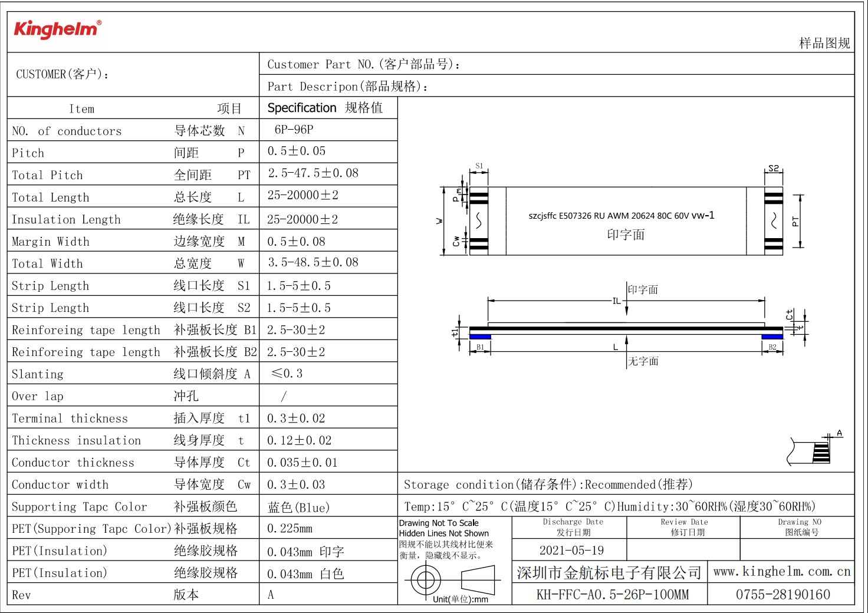868x613 pixels.
Task: Click the '无字面' label in side view
Action: (x=643, y=361)
